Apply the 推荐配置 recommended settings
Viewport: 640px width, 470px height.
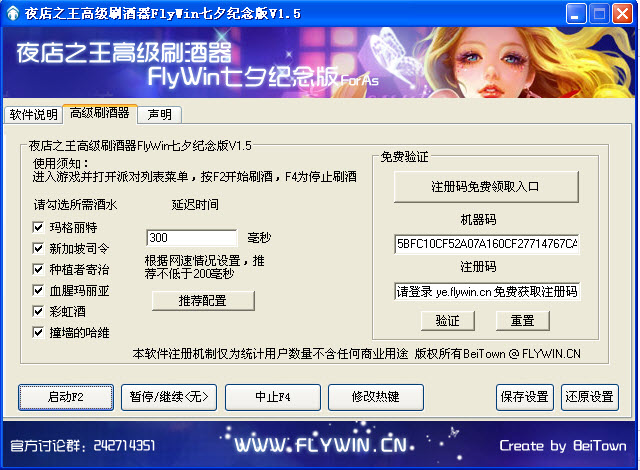coord(203,301)
